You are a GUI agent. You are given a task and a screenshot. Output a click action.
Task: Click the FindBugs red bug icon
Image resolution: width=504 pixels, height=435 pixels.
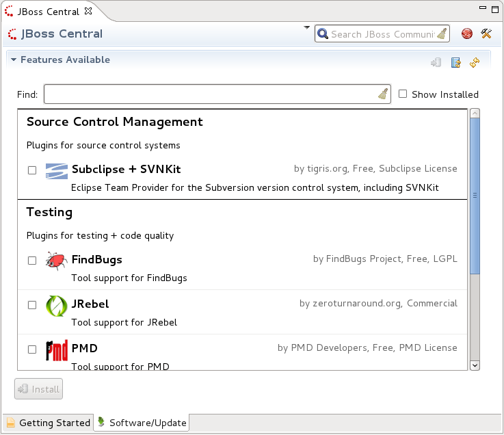57,261
